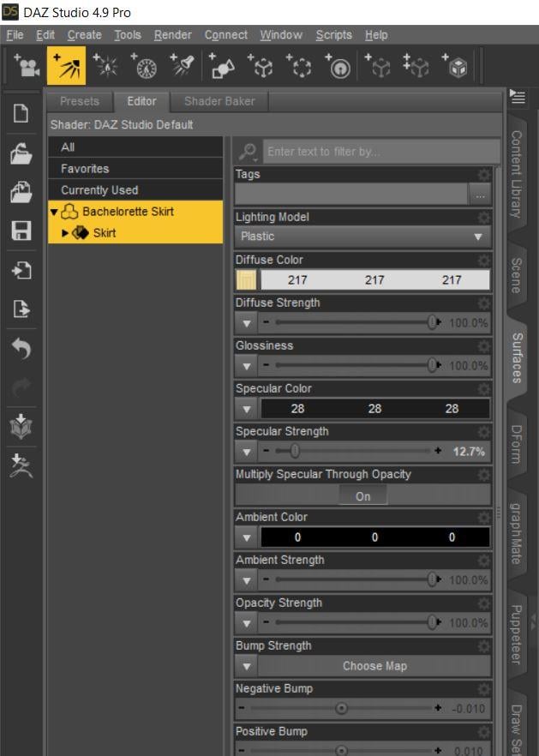Open Diffuse Strength map dropdown arrow
Screen dimensions: 539x756
[x=246, y=323]
